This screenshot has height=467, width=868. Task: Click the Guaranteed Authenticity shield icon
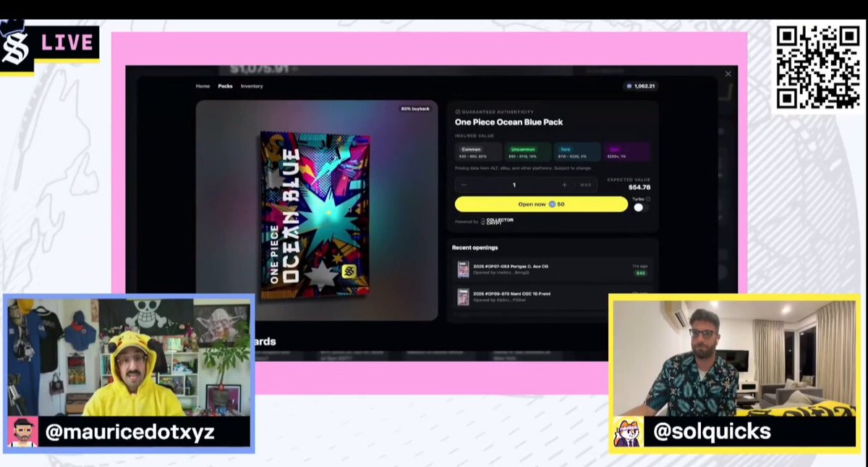point(458,112)
